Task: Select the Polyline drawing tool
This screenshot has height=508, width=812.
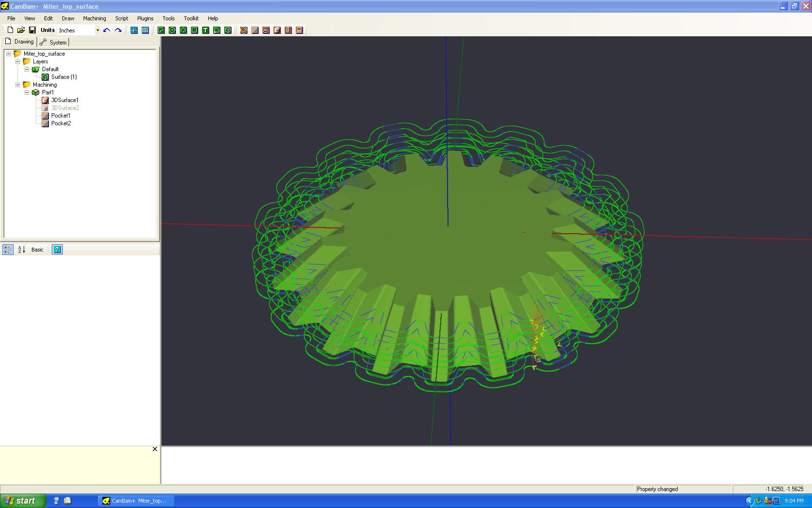Action: point(161,30)
